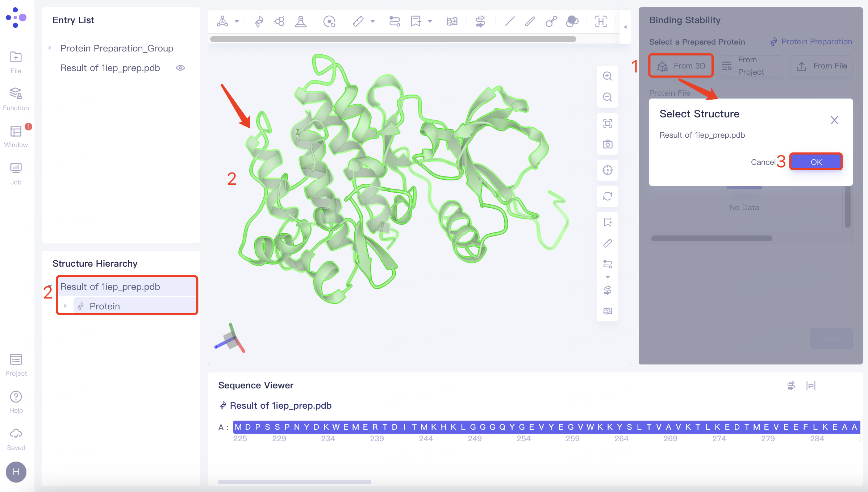This screenshot has width=868, height=492.
Task: Click the center/focus target icon in viewer sidebar
Action: 608,170
